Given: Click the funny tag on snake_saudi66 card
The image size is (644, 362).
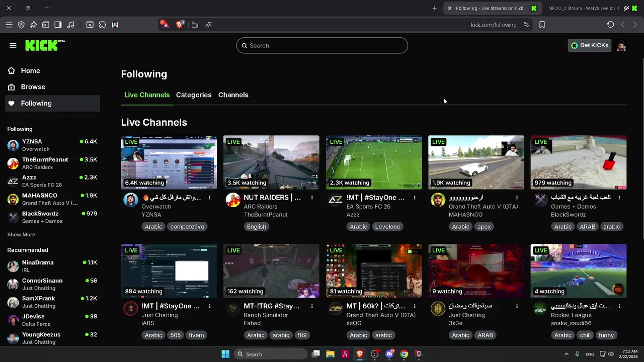Looking at the screenshot, I should (606, 335).
